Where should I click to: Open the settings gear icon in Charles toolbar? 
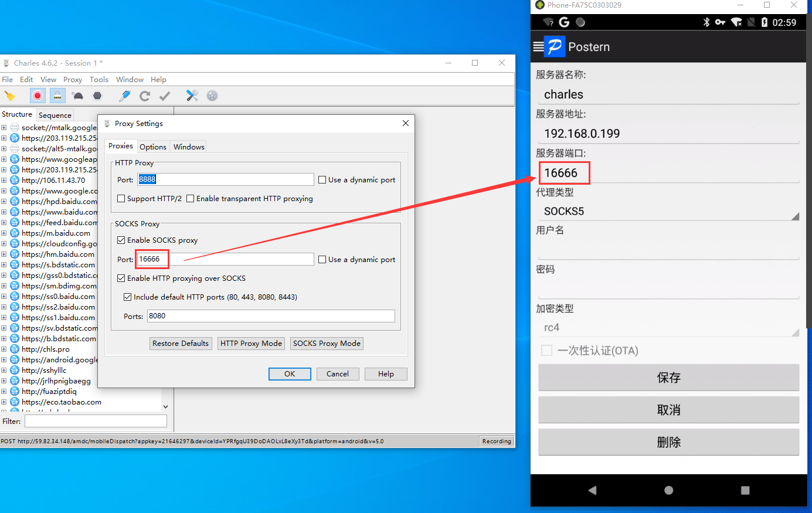(212, 96)
